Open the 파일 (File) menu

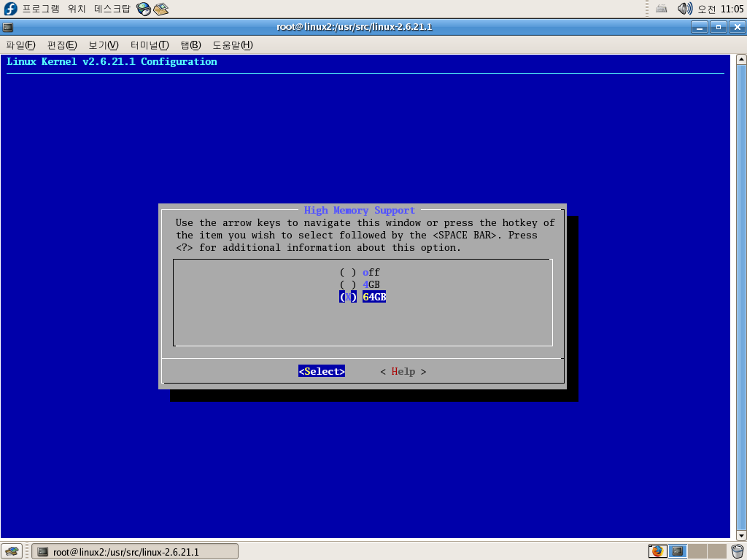coord(20,45)
